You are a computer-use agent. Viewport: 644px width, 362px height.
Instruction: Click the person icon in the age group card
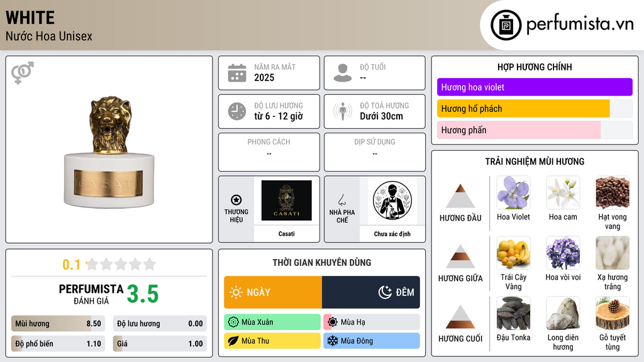pos(343,73)
